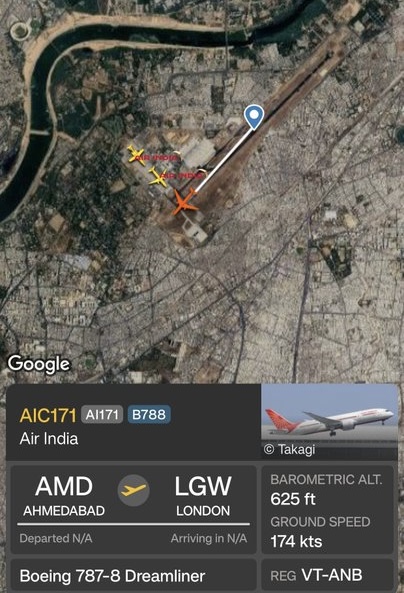Open AMD Ahmedabad departure airport
The width and height of the screenshot is (404, 593).
[x=64, y=496]
